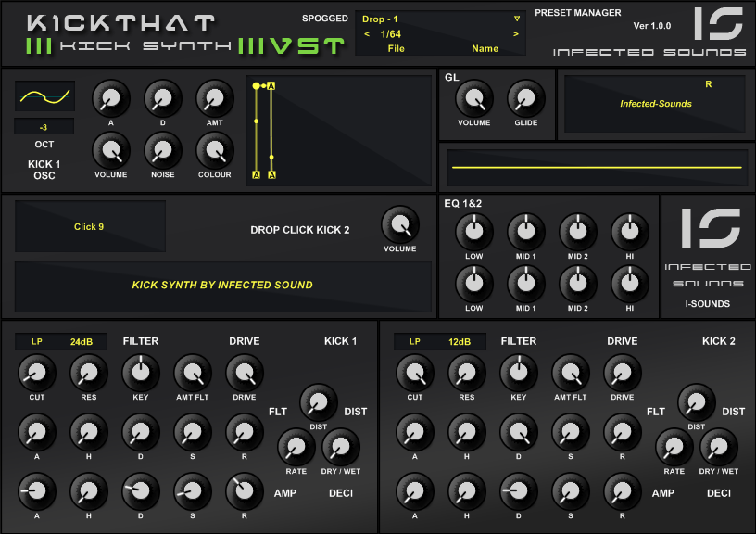Go to next preset with right arrow

click(515, 33)
